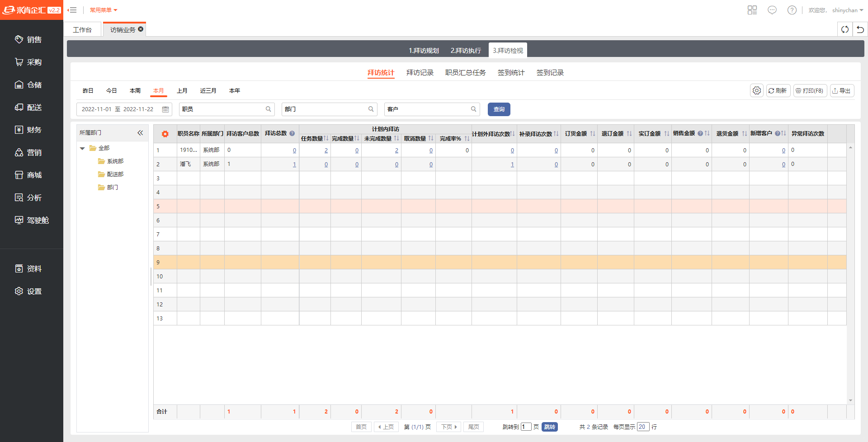This screenshot has width=868, height=442.
Task: Open the app grid icon in header
Action: coord(752,10)
